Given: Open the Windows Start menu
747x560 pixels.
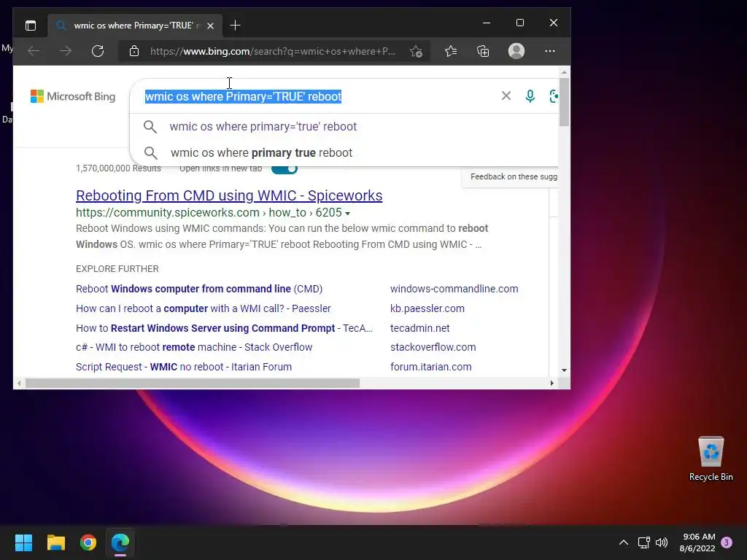Looking at the screenshot, I should 23,542.
